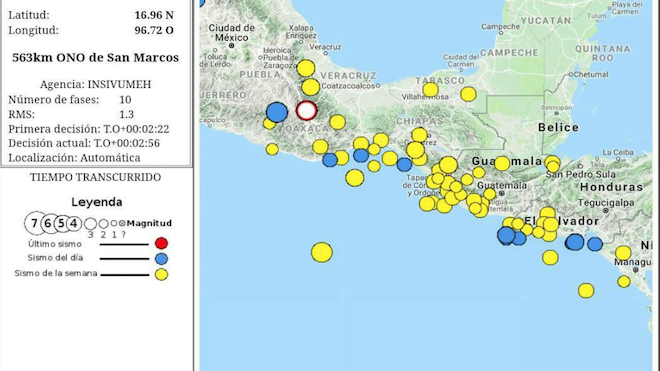Select magnitude 7 circle in legend

tap(35, 223)
